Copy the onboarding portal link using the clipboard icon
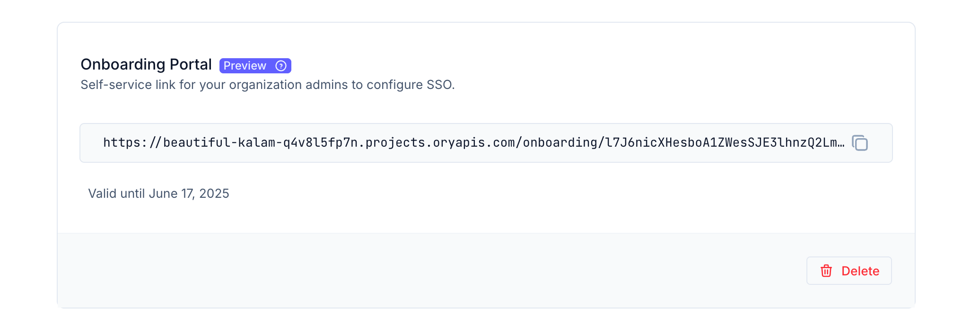Screen dimensions: 980x335 [x=860, y=143]
